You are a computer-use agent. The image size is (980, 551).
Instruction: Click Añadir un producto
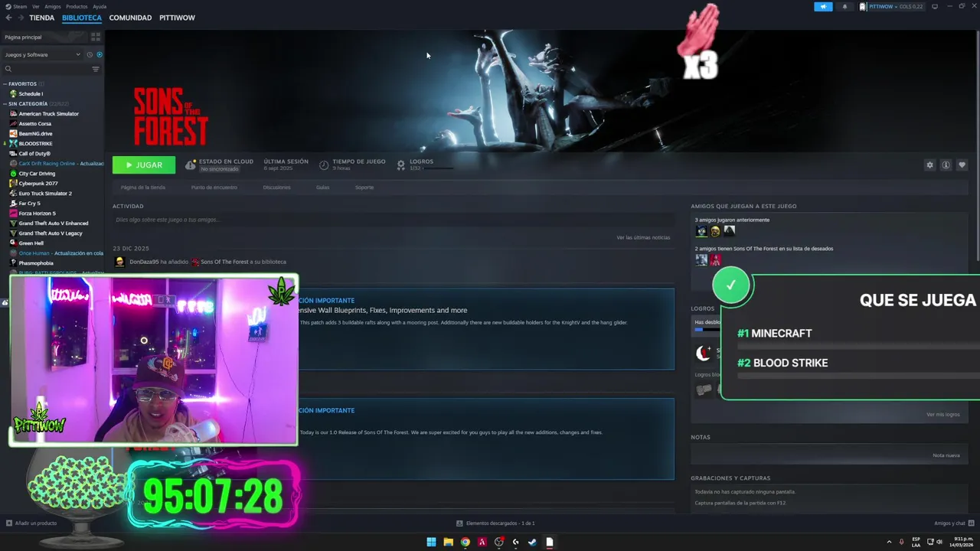36,523
